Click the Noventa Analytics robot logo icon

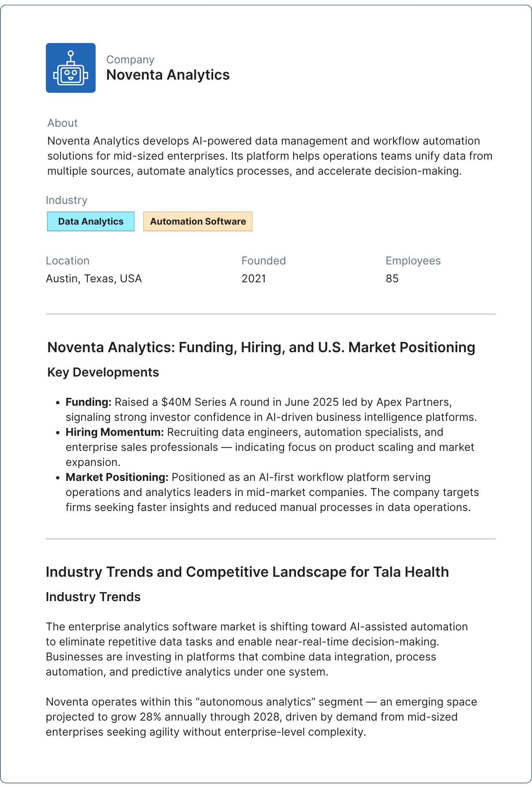(71, 68)
